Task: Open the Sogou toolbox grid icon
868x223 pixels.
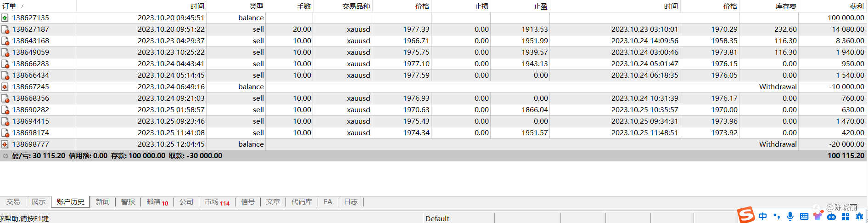Action: (x=846, y=216)
